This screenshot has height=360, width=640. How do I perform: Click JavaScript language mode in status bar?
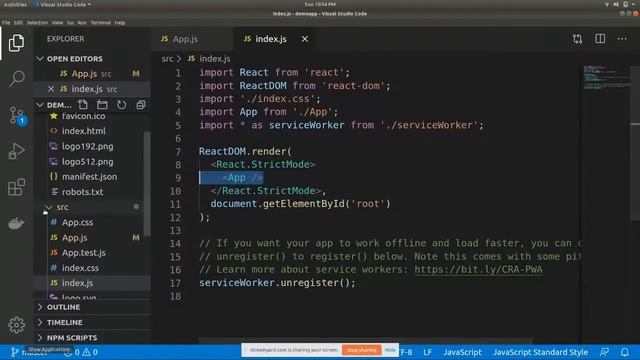(462, 352)
